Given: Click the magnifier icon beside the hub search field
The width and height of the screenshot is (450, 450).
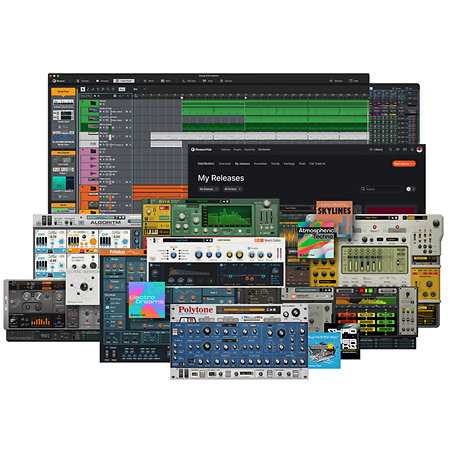Looking at the screenshot, I should (x=363, y=189).
